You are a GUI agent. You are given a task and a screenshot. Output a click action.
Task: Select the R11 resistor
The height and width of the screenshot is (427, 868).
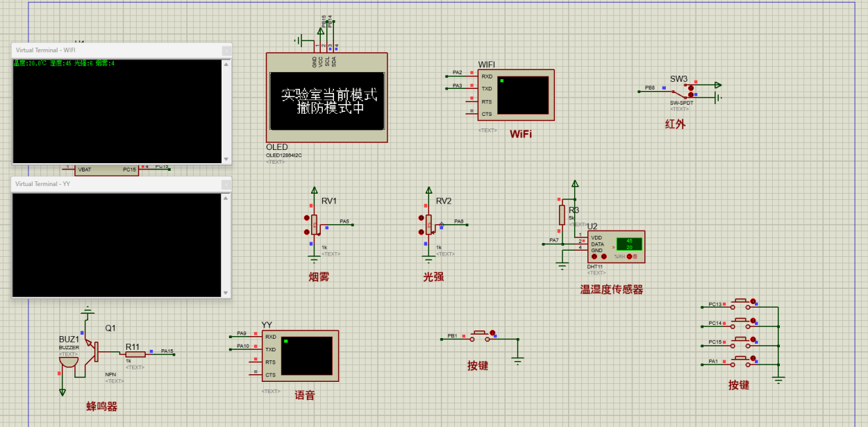[135, 354]
